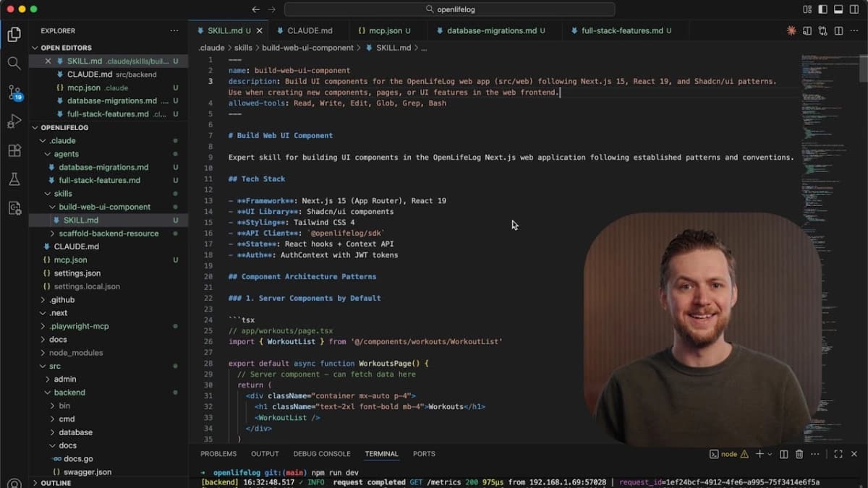This screenshot has width=868, height=488.
Task: Create a new terminal with the plus icon
Action: tap(759, 454)
